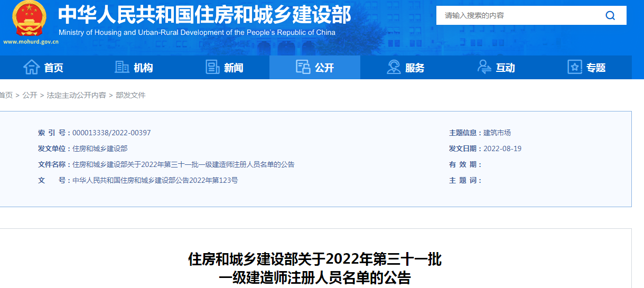Open the 新闻 navigation menu item
644x288 pixels.
coord(225,68)
